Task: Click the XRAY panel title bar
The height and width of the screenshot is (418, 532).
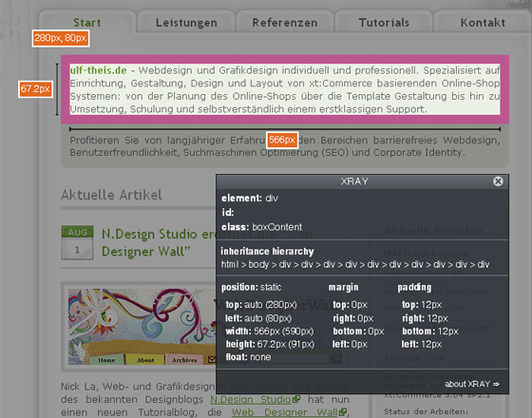Action: (354, 181)
